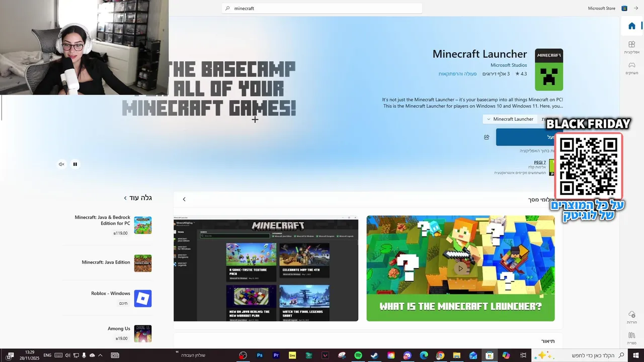The image size is (644, 362).
Task: Open the Outlook mail taskbar icon
Action: (473, 355)
